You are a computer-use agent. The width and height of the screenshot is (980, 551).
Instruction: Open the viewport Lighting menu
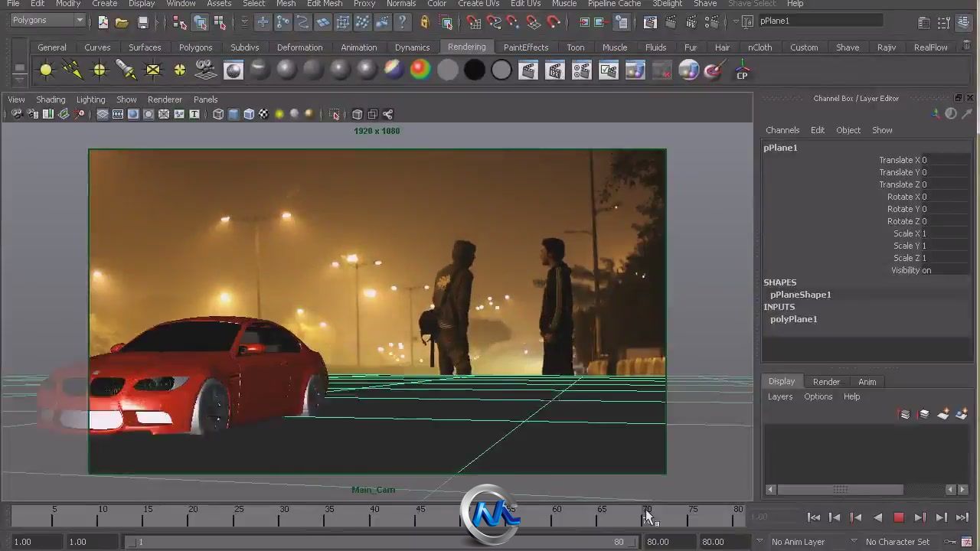click(90, 99)
